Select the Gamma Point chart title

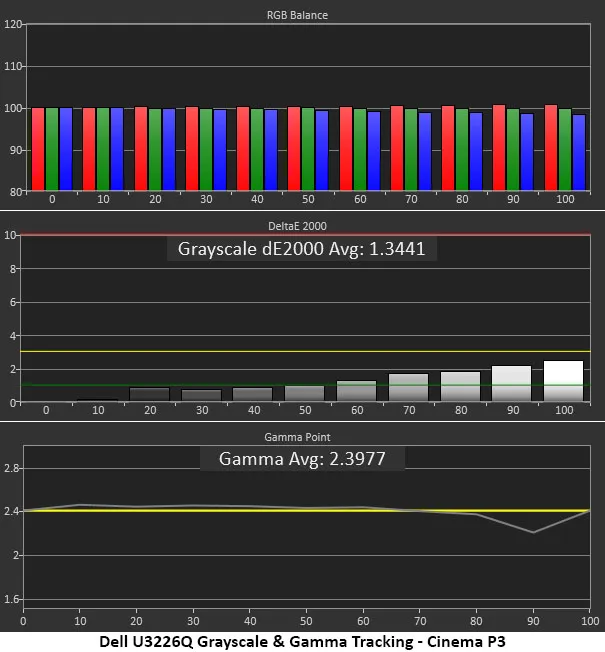click(302, 438)
